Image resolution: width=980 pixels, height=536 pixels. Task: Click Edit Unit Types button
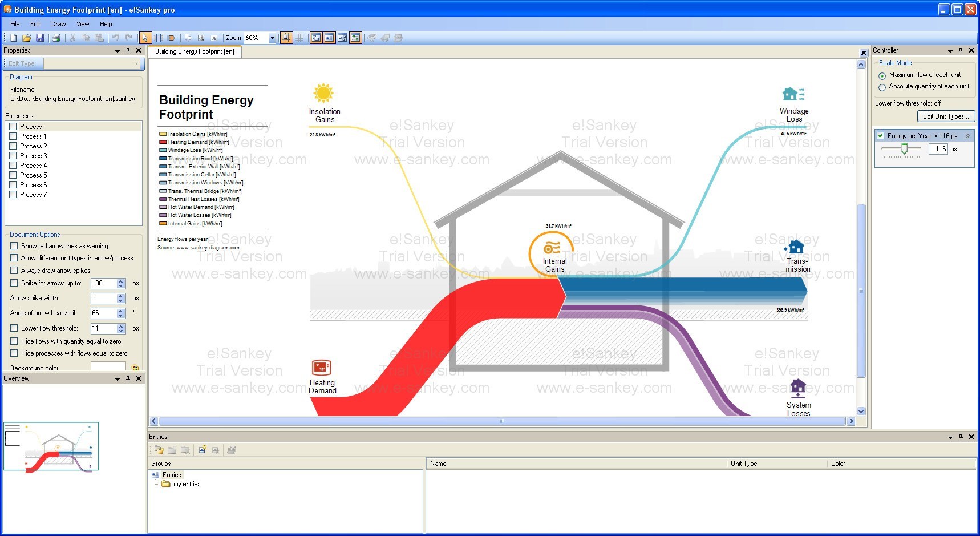tap(946, 116)
